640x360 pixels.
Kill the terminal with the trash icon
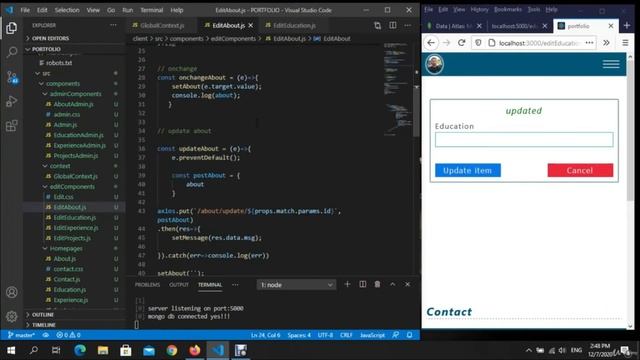[x=377, y=284]
